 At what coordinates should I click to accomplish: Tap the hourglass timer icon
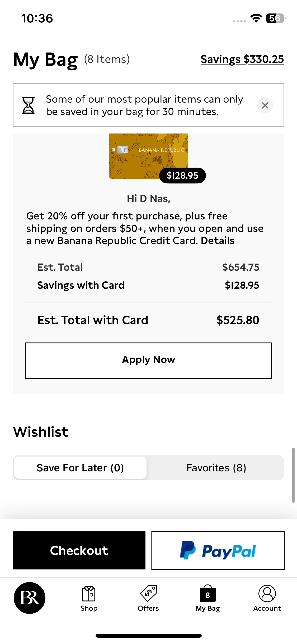(x=28, y=105)
